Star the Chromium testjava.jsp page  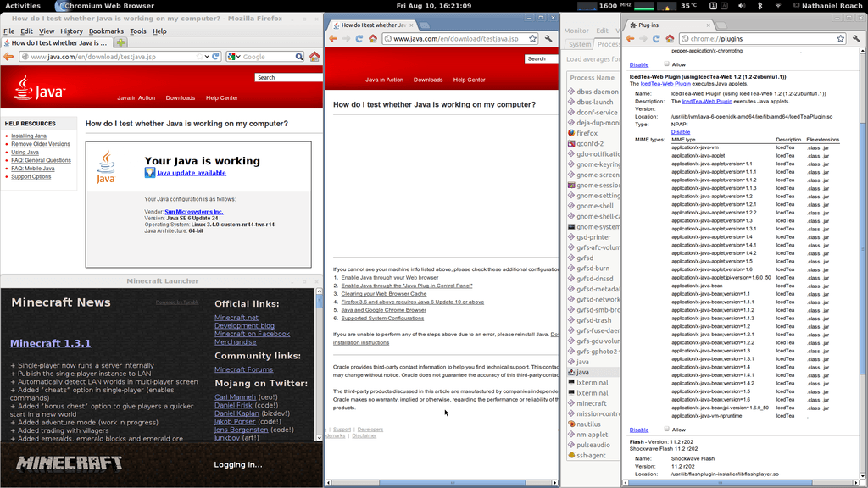pos(532,39)
